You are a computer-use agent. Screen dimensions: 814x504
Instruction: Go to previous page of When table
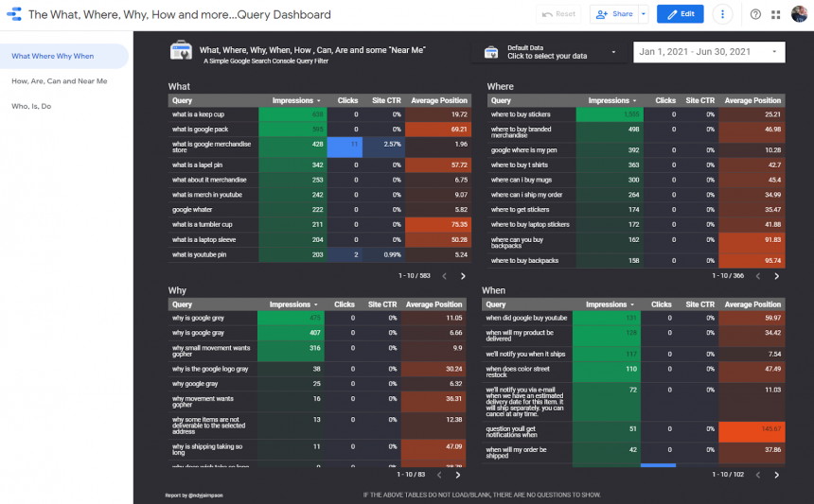pos(758,475)
